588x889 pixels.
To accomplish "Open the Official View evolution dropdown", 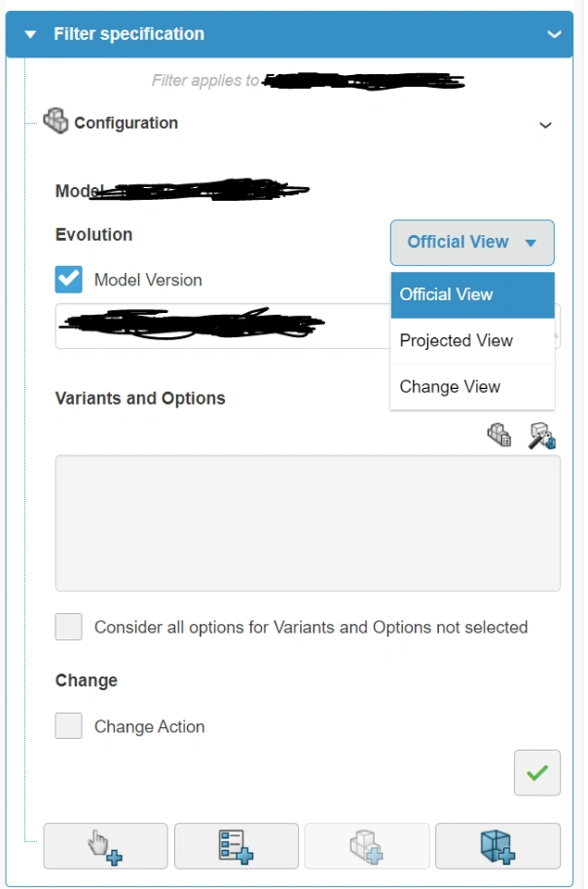I will (471, 243).
